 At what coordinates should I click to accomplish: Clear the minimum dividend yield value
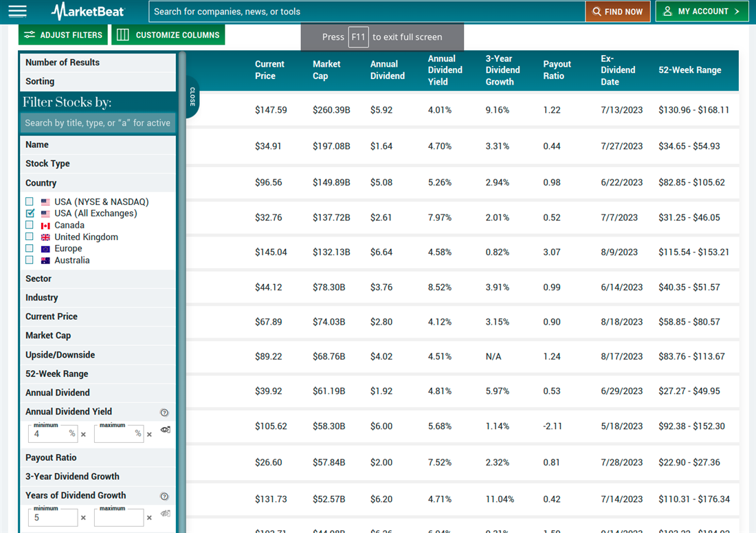click(85, 434)
